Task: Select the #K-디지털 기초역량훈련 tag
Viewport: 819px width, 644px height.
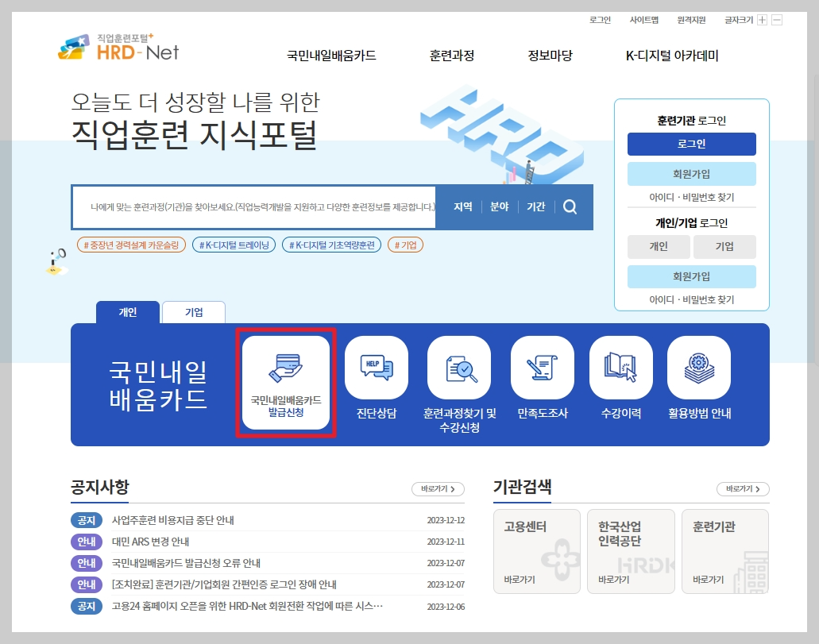Action: (332, 245)
